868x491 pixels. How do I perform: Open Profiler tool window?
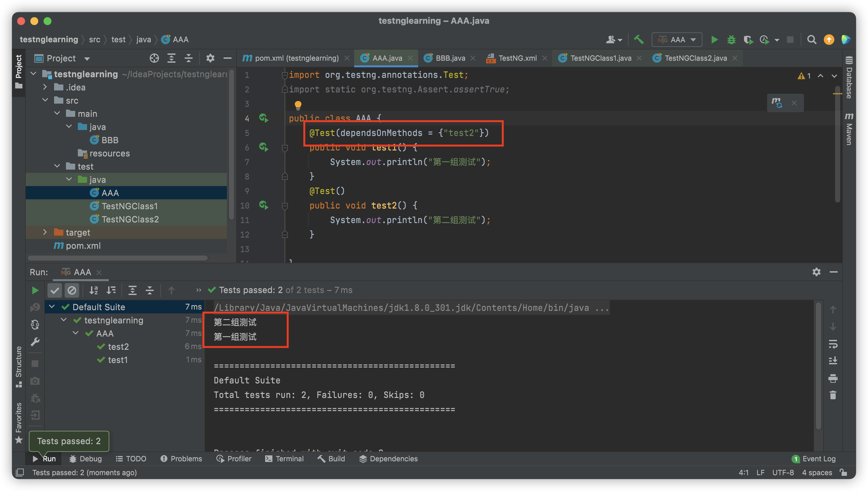[x=234, y=459]
